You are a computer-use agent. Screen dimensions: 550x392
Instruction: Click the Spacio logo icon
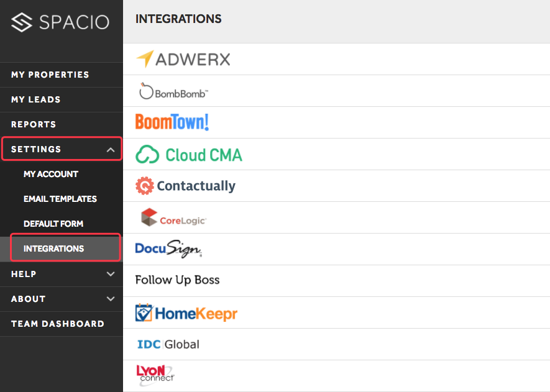pos(22,22)
